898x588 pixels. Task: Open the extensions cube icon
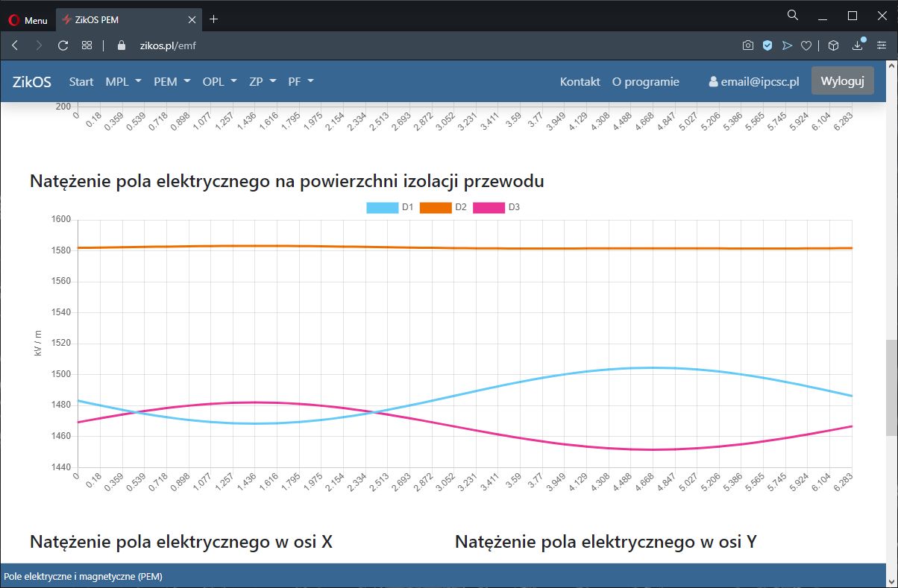(x=834, y=45)
